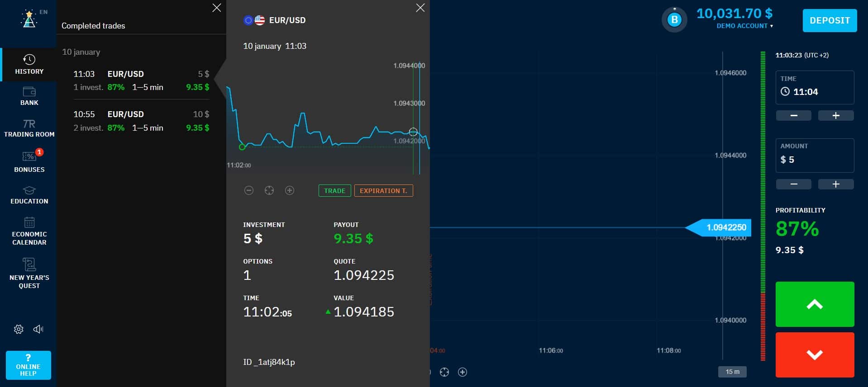
Task: Mute sound with speaker icon
Action: coord(38,329)
